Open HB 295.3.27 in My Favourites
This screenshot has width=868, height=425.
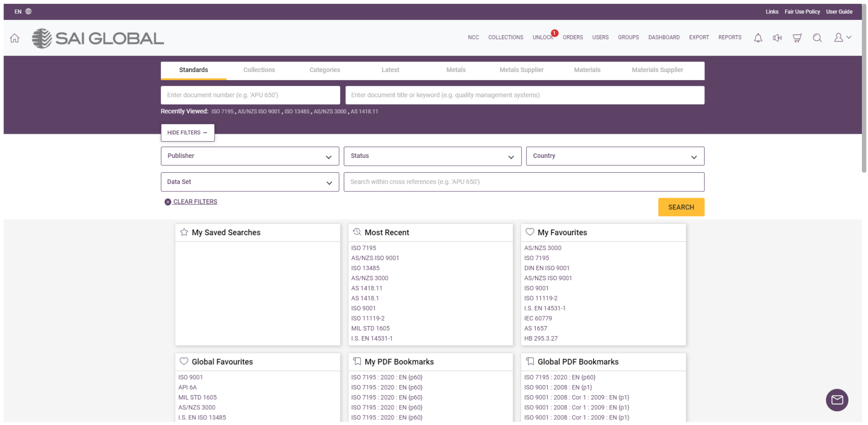541,338
